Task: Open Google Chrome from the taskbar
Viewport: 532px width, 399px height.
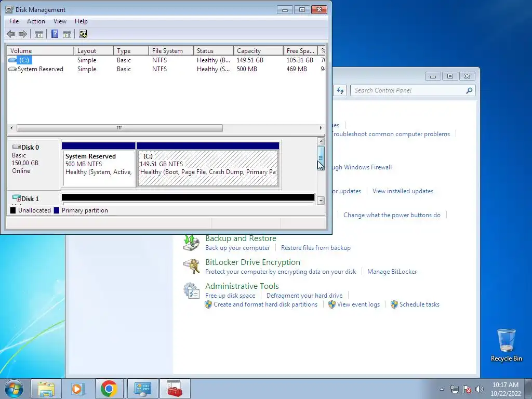Action: pyautogui.click(x=109, y=389)
